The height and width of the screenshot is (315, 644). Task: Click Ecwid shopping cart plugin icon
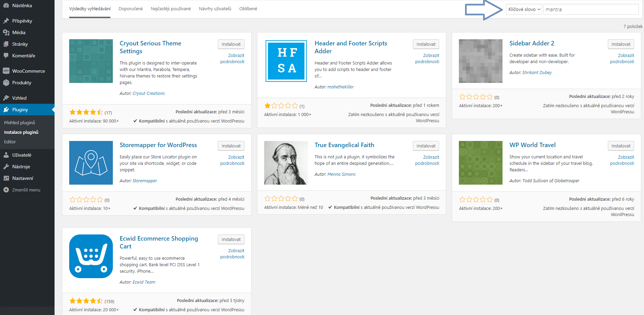point(91,256)
